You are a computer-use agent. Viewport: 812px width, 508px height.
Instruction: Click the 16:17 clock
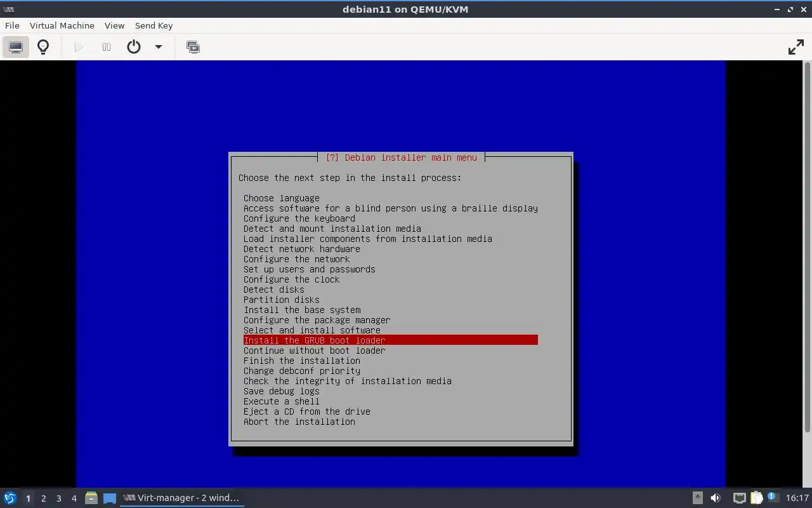coord(797,498)
